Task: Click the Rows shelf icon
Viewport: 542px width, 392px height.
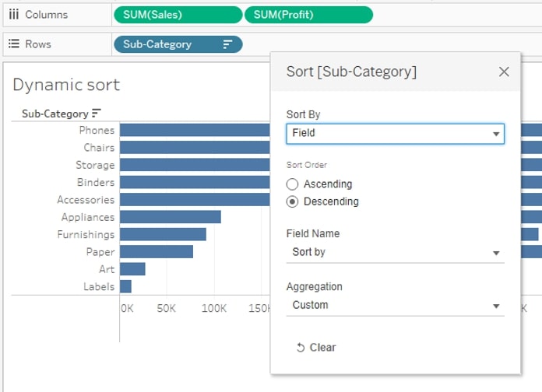Action: pyautogui.click(x=14, y=44)
